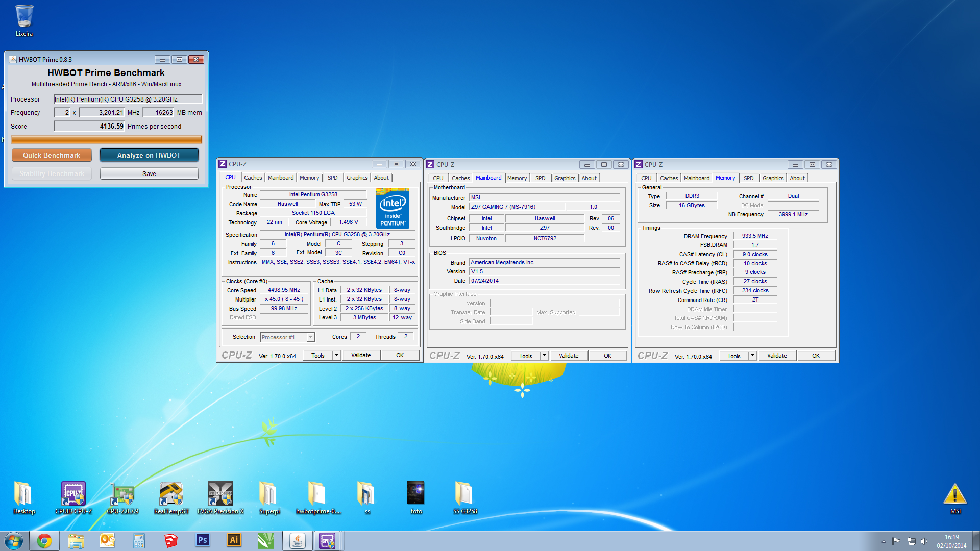Open the Windows Start menu orb
Image resolution: width=980 pixels, height=551 pixels.
[x=14, y=541]
